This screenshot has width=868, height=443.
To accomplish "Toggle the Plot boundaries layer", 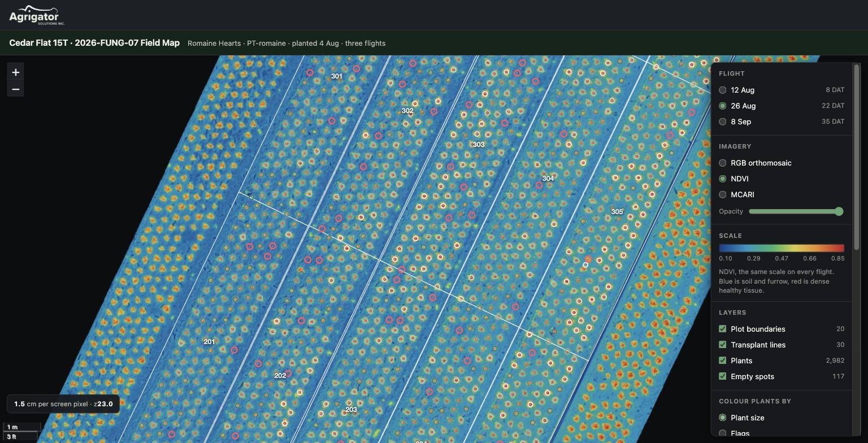I will pos(722,329).
